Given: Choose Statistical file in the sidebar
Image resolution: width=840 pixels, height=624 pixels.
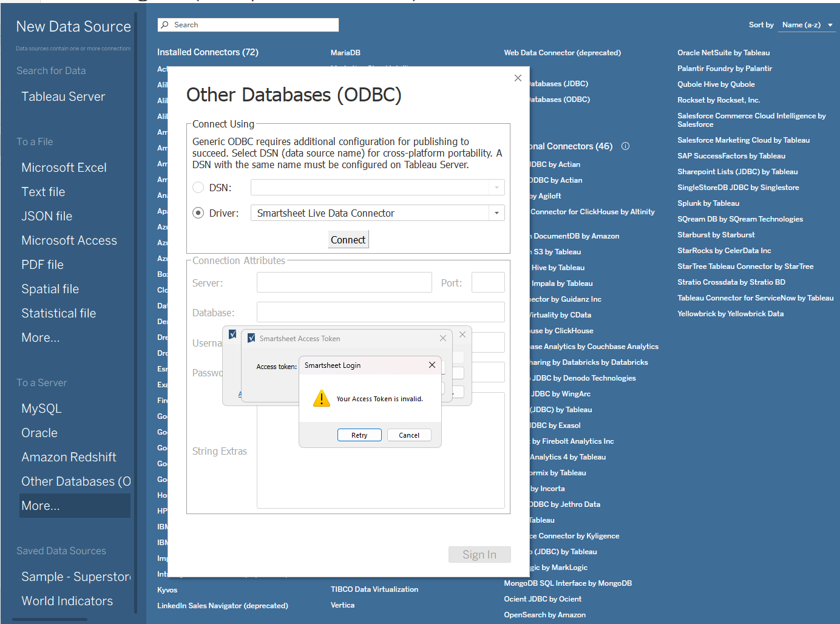Looking at the screenshot, I should [59, 313].
